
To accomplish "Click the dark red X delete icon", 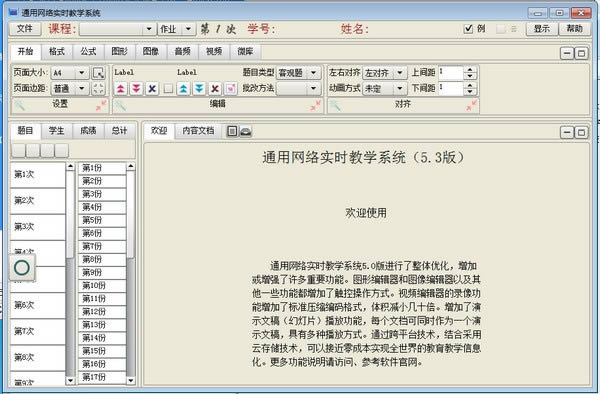I will pos(215,89).
